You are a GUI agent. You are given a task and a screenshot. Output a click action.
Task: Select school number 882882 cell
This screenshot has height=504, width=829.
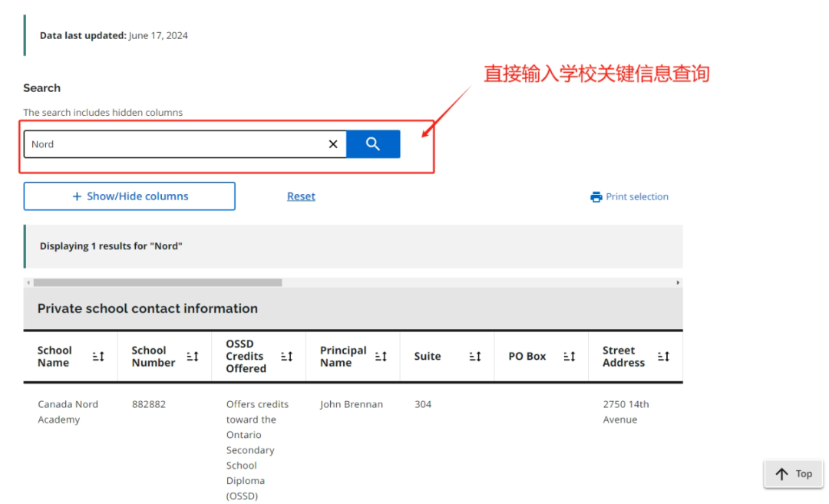(149, 404)
